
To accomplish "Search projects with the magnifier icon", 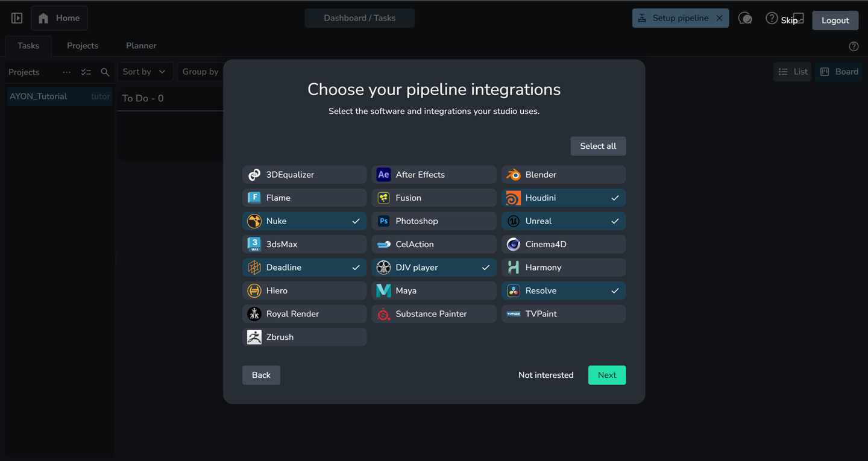I will (105, 72).
